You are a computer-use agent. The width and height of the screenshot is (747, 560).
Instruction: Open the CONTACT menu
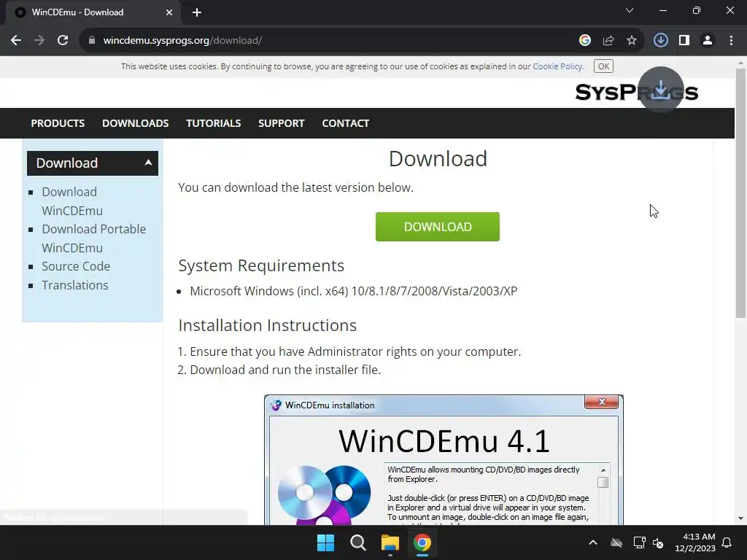point(345,123)
